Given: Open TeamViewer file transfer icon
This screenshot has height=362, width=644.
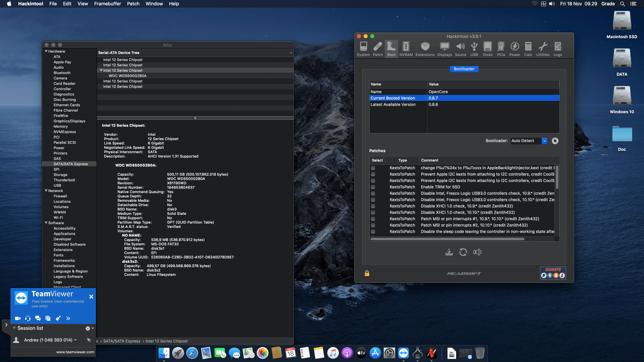Looking at the screenshot, I should (x=48, y=318).
